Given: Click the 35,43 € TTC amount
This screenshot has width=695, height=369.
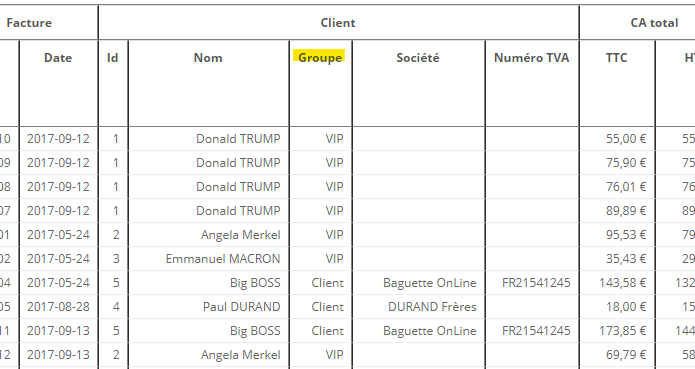Looking at the screenshot, I should (626, 259).
